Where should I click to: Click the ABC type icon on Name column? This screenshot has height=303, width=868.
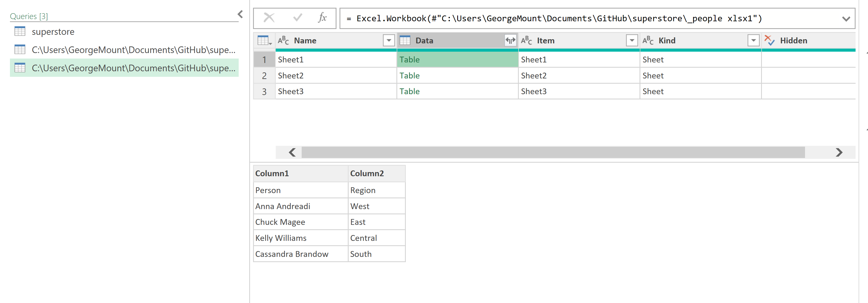pyautogui.click(x=283, y=40)
